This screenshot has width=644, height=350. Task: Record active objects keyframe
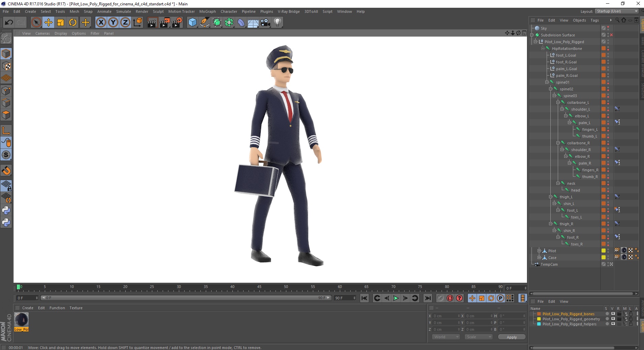pyautogui.click(x=441, y=298)
